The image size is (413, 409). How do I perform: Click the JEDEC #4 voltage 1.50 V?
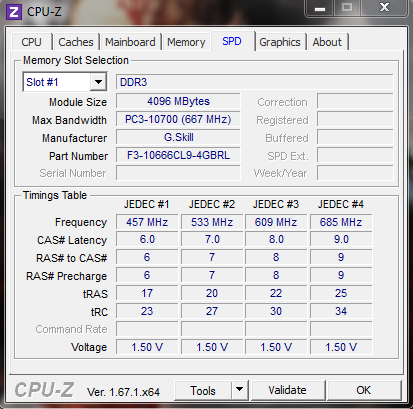coord(341,347)
